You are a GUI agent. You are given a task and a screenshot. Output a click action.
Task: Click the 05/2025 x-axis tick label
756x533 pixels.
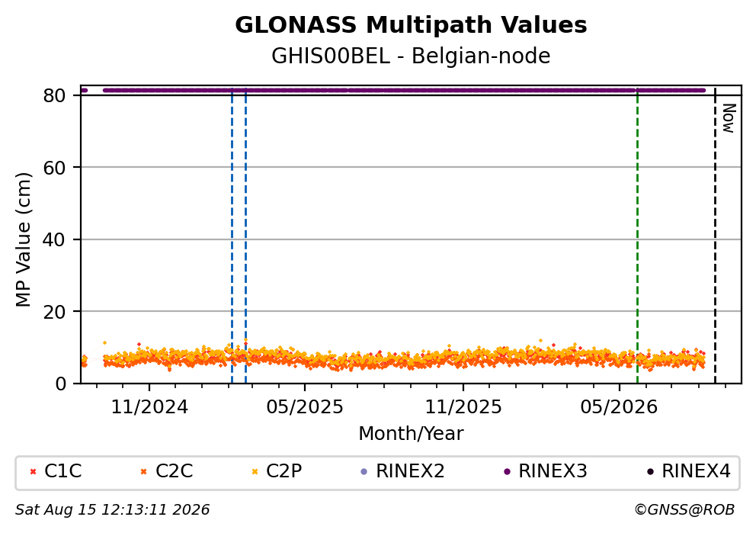pos(305,407)
